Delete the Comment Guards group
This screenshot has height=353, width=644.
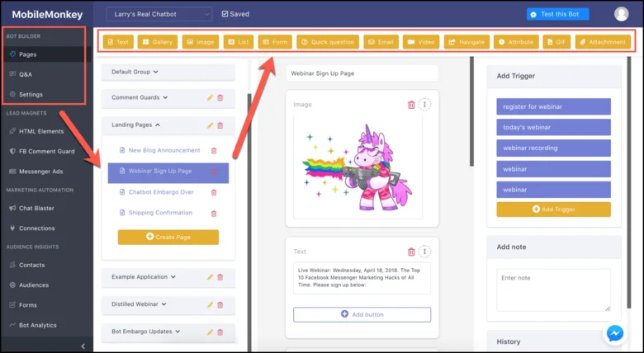220,97
